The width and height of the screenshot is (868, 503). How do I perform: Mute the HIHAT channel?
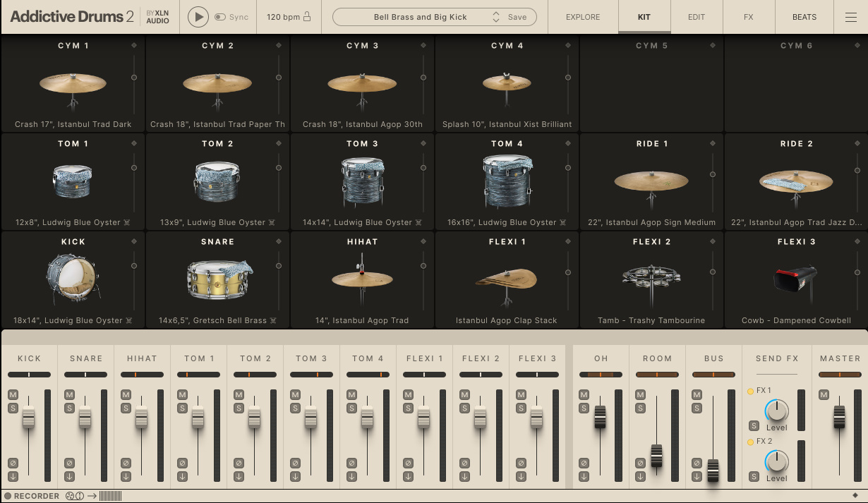(126, 394)
